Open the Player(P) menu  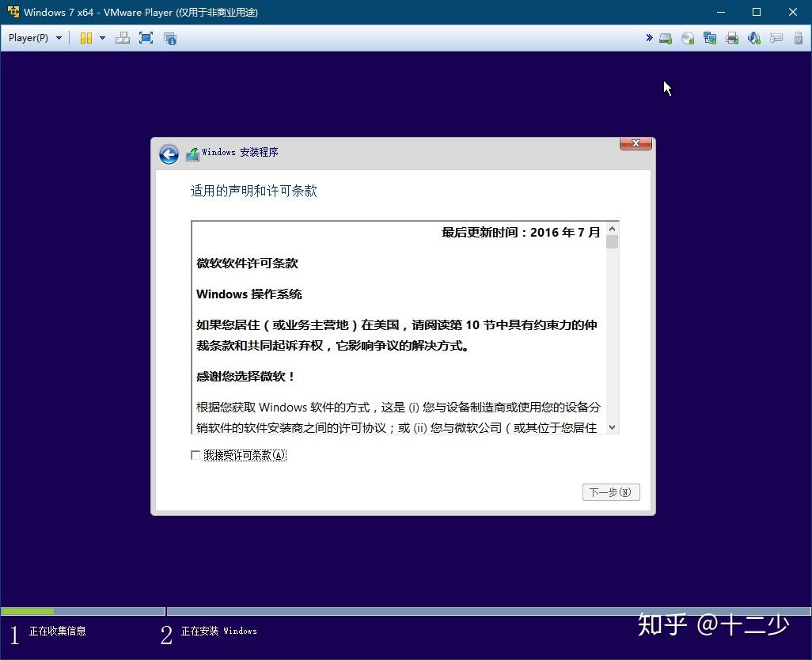(x=35, y=38)
